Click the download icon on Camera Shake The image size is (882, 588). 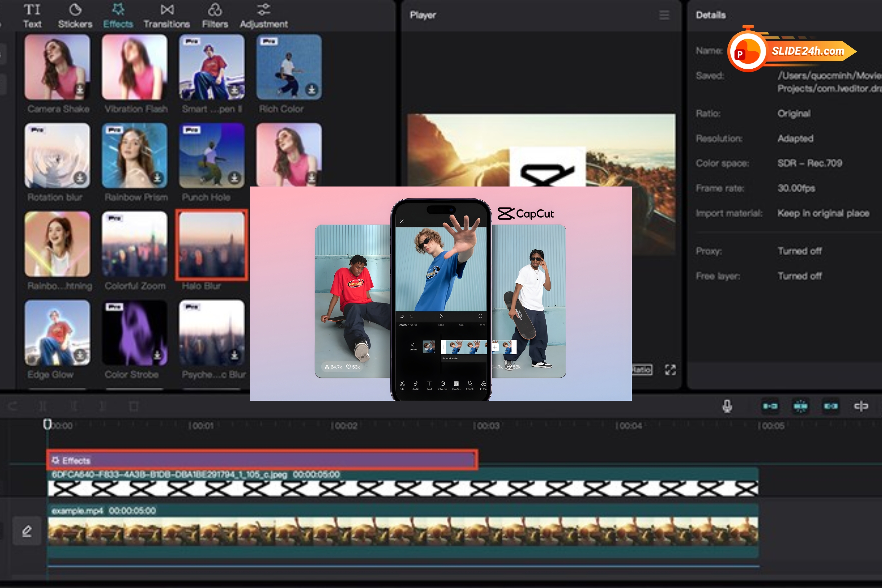tap(80, 90)
